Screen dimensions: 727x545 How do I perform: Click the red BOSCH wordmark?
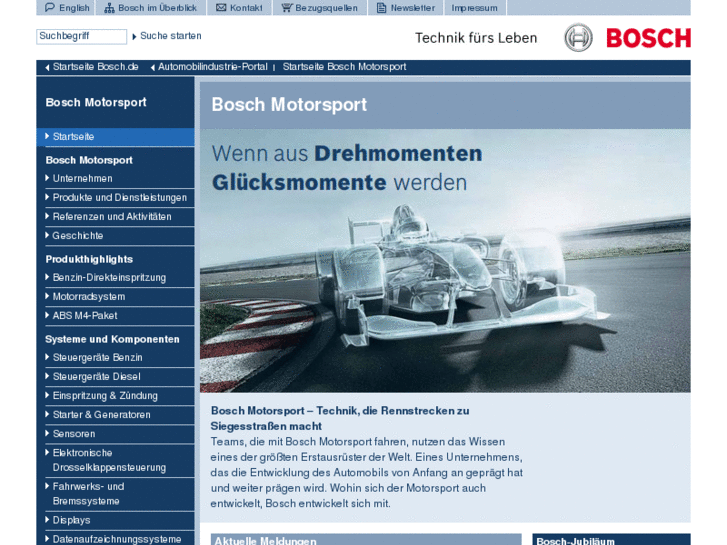tap(649, 38)
